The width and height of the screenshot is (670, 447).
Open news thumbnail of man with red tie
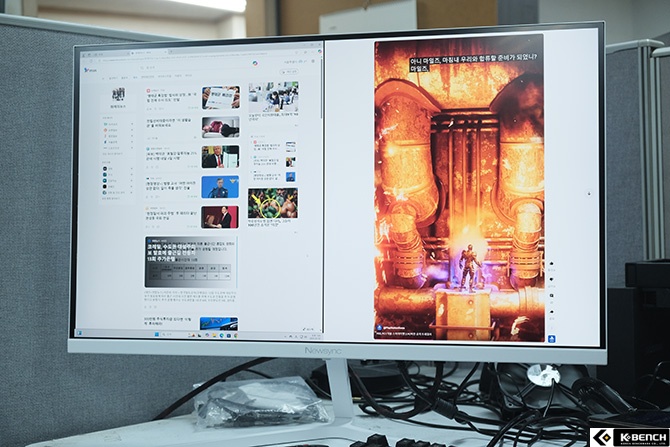coord(220,157)
